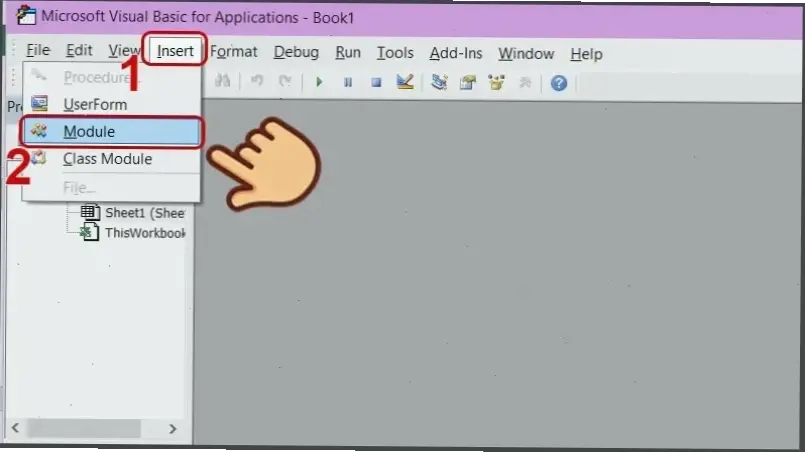Screen dimensions: 805x452
Task: Open Project Explorer toolbar icon
Action: 439,82
